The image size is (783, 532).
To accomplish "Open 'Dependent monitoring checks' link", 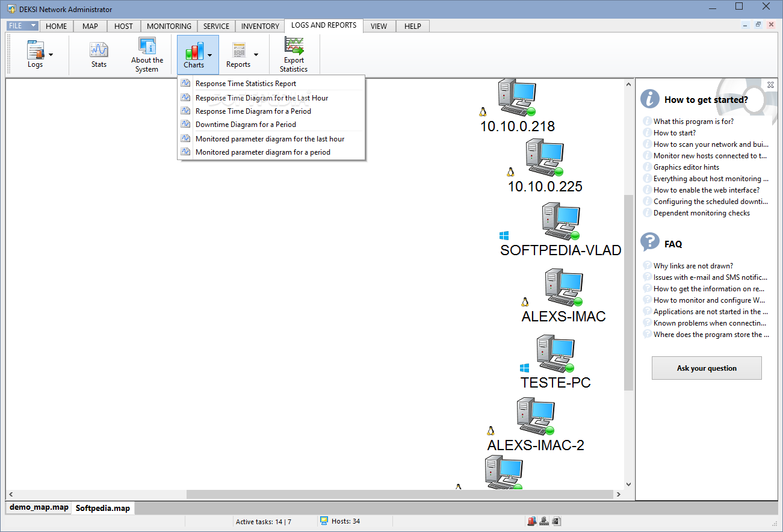I will click(702, 213).
